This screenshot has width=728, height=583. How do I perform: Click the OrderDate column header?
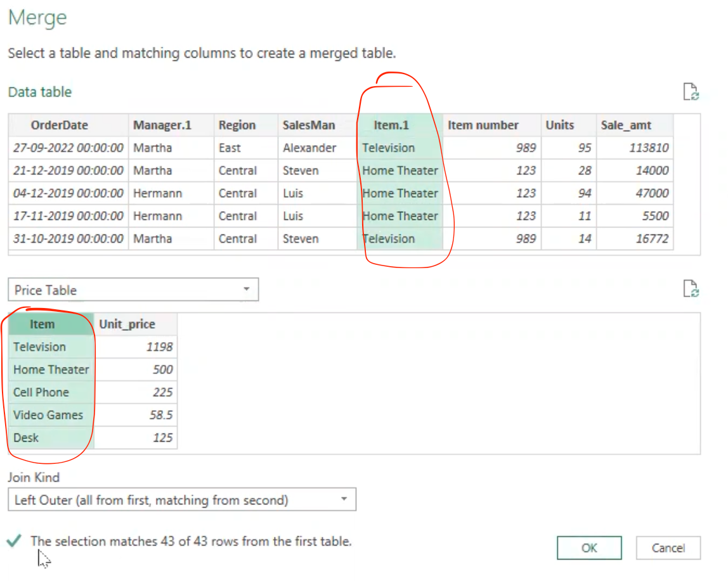[60, 125]
